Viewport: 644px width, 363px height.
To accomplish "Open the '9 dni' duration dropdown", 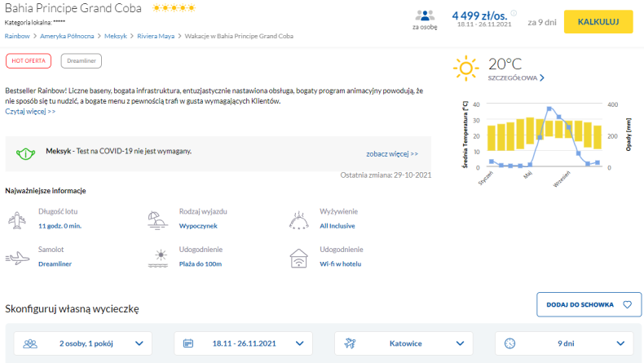I will coord(564,343).
